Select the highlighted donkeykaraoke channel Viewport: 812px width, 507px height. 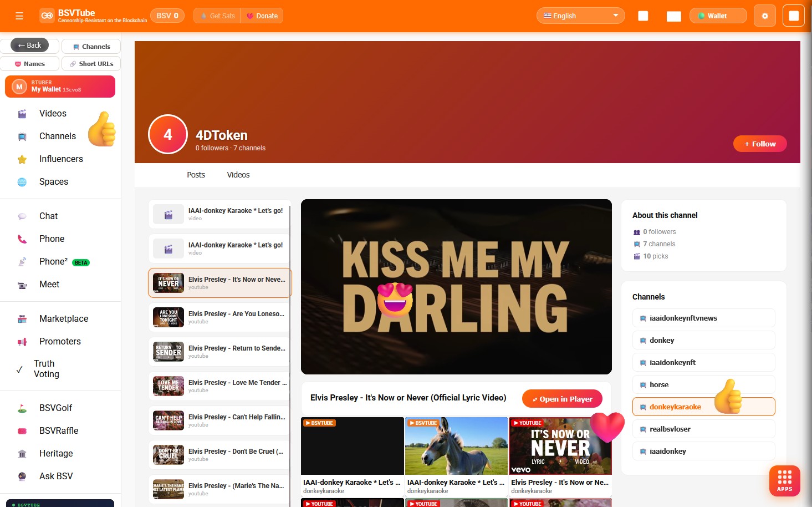703,407
